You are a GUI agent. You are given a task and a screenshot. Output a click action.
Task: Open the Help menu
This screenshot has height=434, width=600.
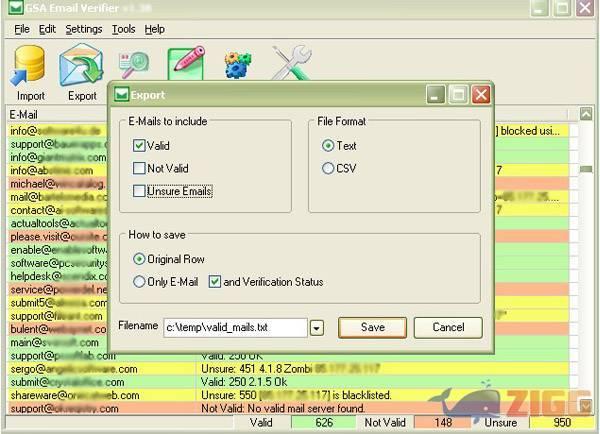click(x=155, y=29)
